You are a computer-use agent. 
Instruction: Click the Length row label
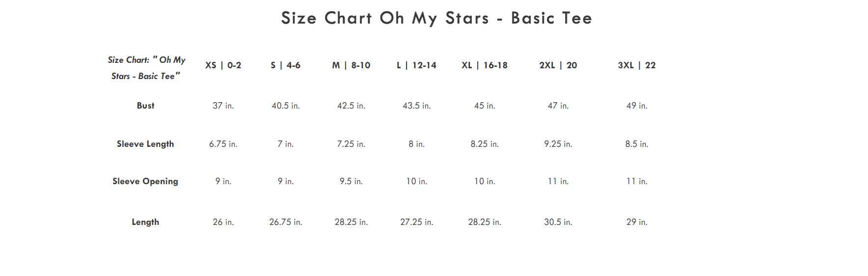point(145,222)
